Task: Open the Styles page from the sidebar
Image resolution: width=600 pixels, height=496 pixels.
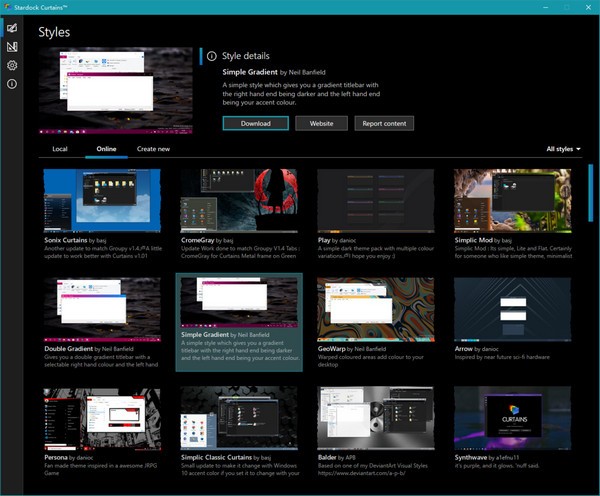Action: click(x=12, y=28)
